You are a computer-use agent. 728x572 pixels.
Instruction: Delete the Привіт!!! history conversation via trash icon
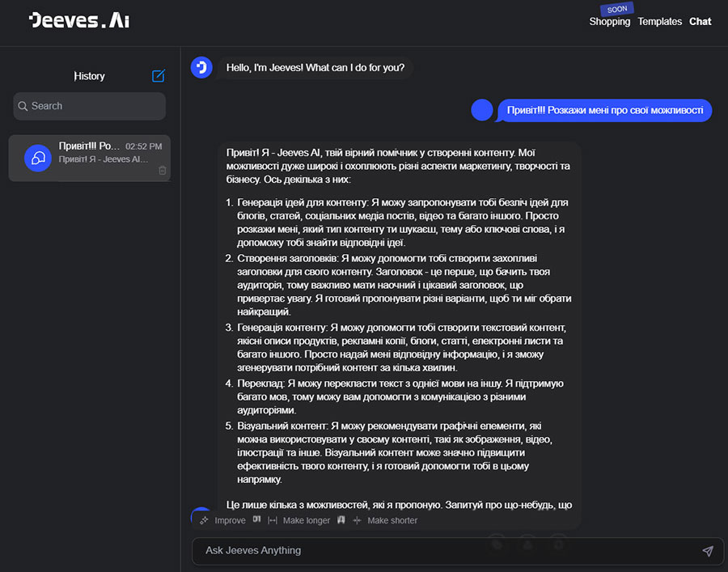point(162,170)
